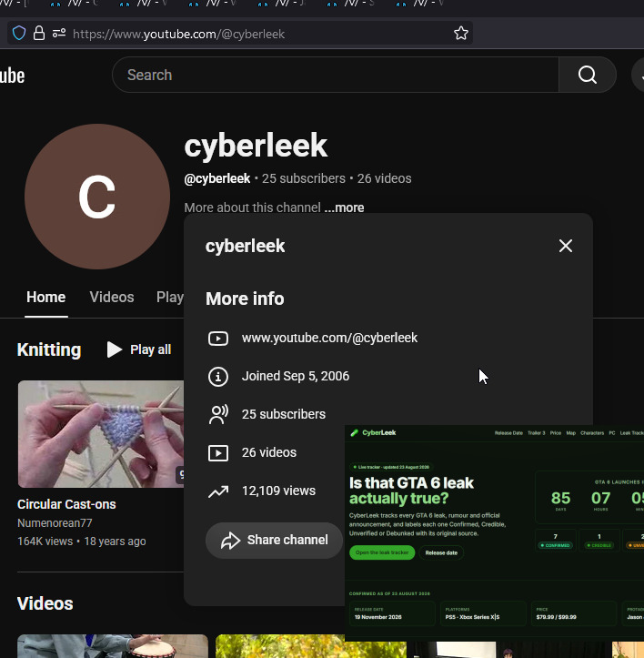
Task: Click Map in CyberLeek nav
Action: [x=571, y=433]
